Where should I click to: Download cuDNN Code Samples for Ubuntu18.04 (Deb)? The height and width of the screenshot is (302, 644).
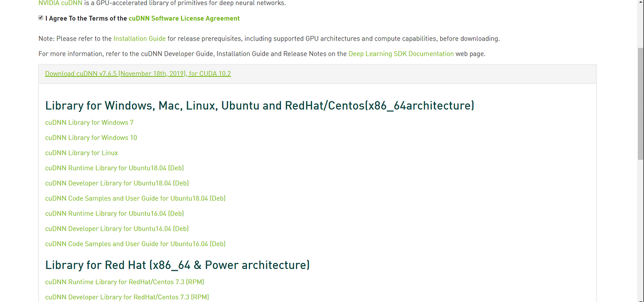pos(135,198)
